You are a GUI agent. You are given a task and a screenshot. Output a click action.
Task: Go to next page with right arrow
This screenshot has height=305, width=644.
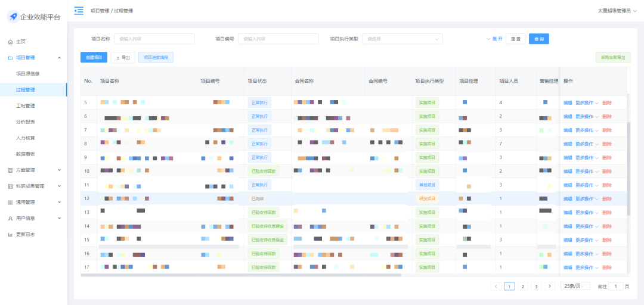550,287
